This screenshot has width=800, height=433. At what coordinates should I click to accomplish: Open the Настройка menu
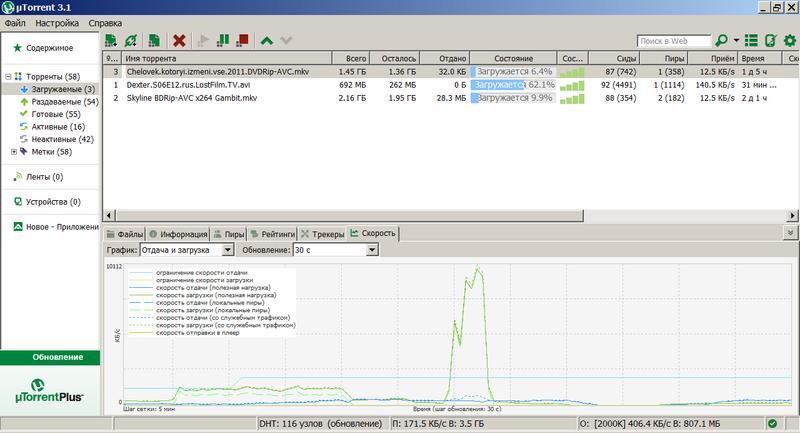click(x=57, y=23)
